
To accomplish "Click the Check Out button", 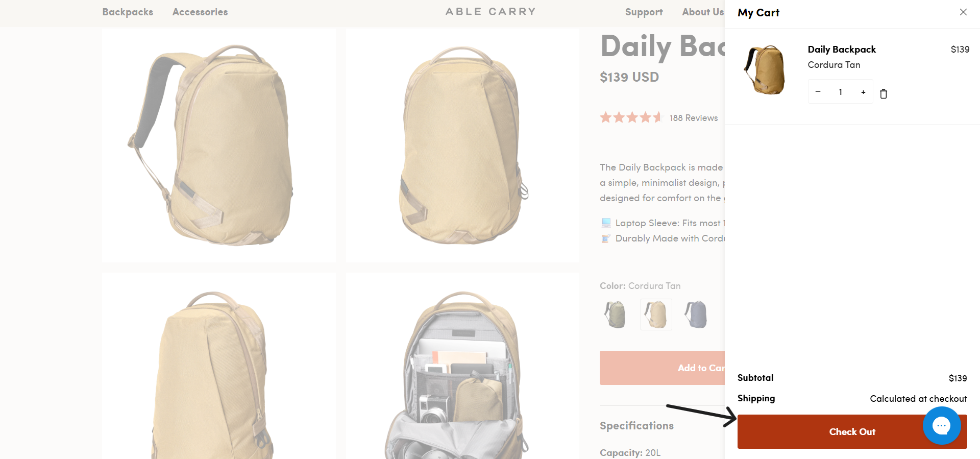I will pyautogui.click(x=852, y=431).
